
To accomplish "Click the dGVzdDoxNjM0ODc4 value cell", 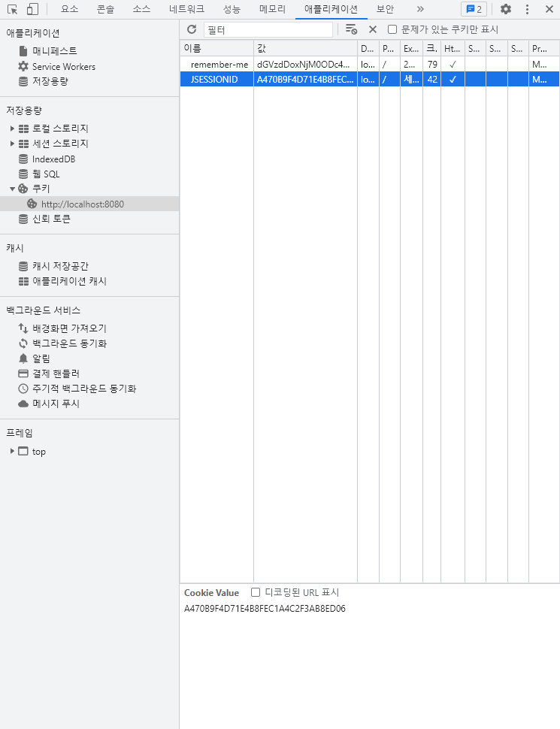I will (x=306, y=65).
